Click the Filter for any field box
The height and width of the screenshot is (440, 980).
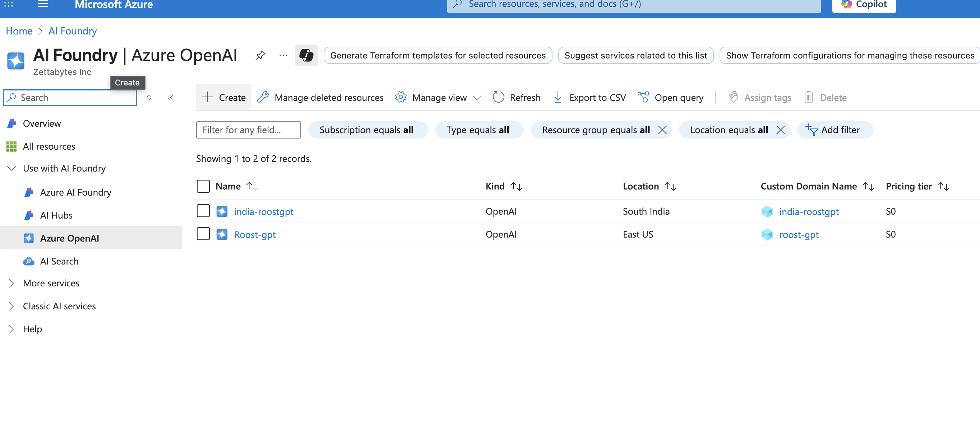(x=249, y=130)
